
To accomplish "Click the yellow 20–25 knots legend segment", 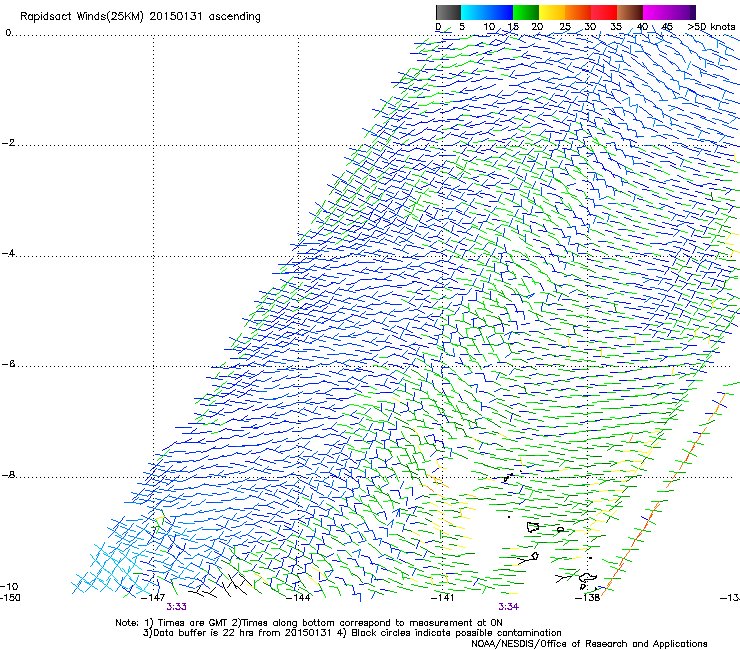I will tap(552, 12).
